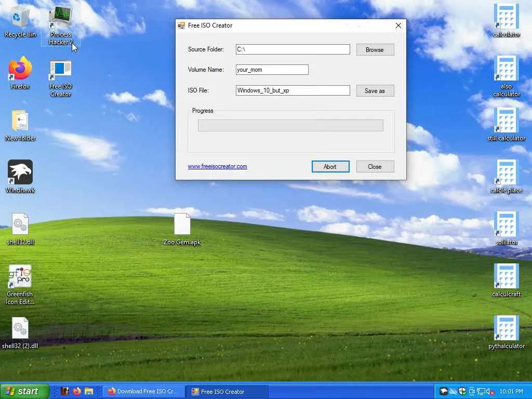Click the network monitor tray icon

[x=481, y=391]
